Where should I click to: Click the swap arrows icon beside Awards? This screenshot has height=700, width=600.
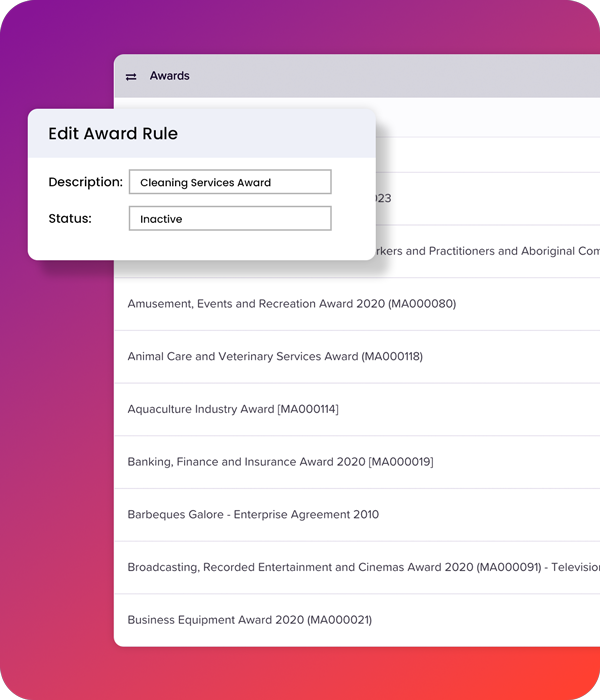(x=131, y=76)
